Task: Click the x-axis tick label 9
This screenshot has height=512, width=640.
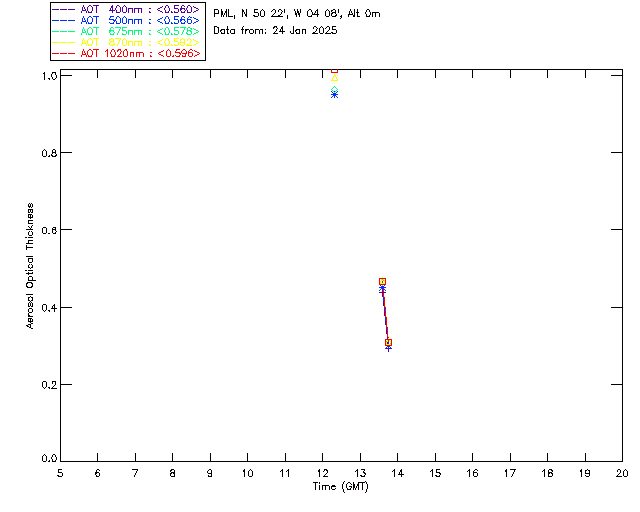Action: 210,473
